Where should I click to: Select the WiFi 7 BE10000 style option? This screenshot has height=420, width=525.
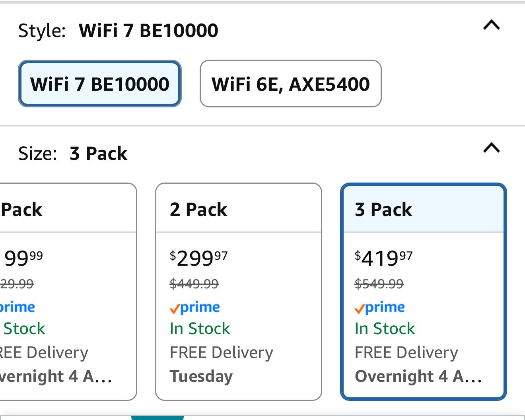(x=100, y=84)
